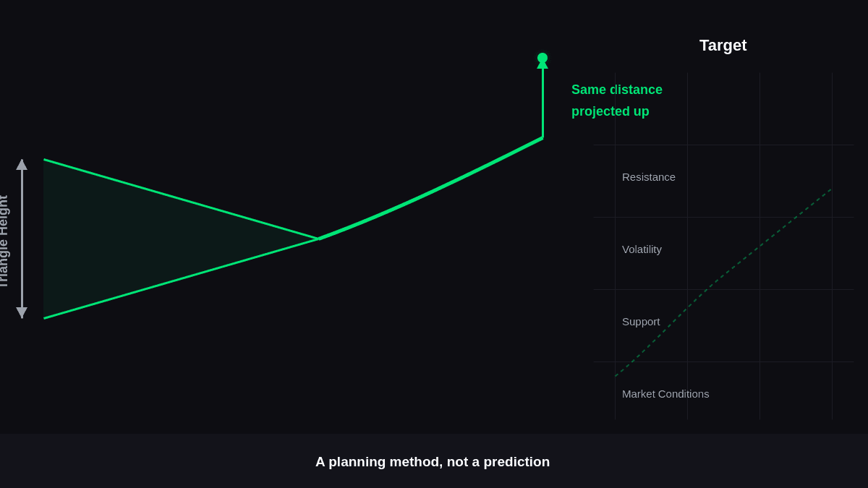Screen dimensions: 868x488
Task: Click the upper edge line of triangle
Action: 181,199
